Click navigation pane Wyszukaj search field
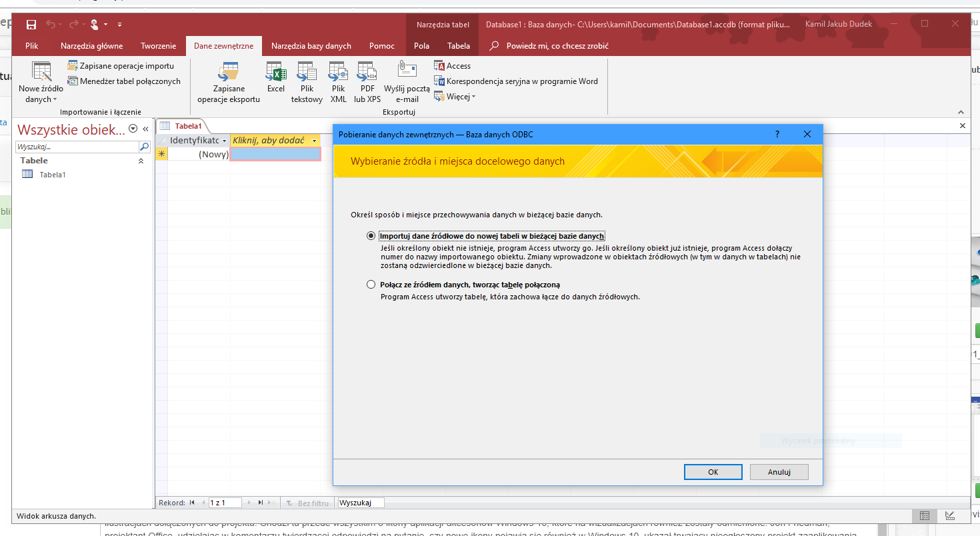The image size is (980, 536). [x=77, y=147]
